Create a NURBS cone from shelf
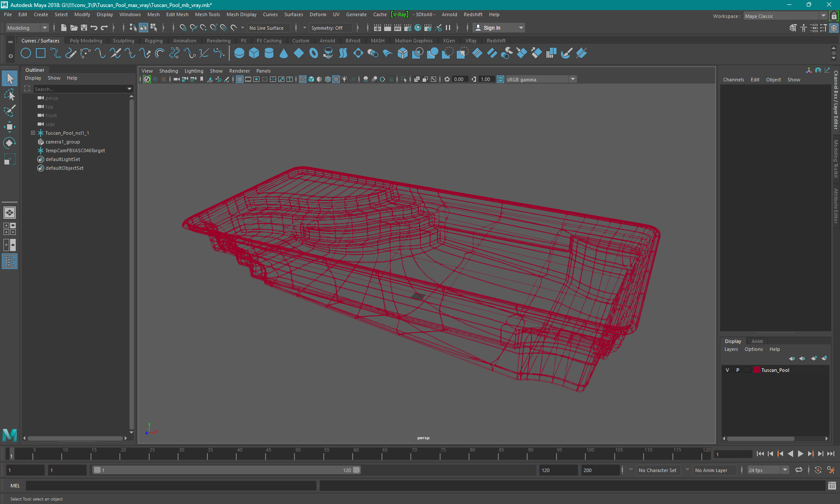The height and width of the screenshot is (504, 840). click(284, 53)
